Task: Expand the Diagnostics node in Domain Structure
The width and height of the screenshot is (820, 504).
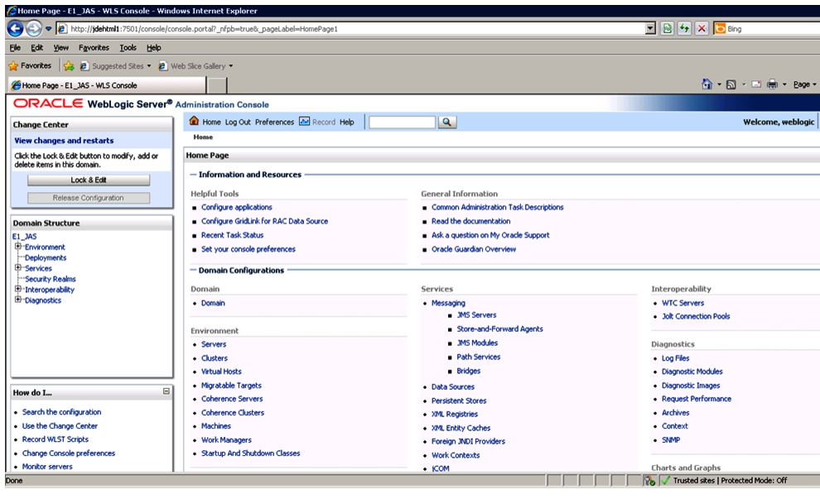Action: pos(17,300)
